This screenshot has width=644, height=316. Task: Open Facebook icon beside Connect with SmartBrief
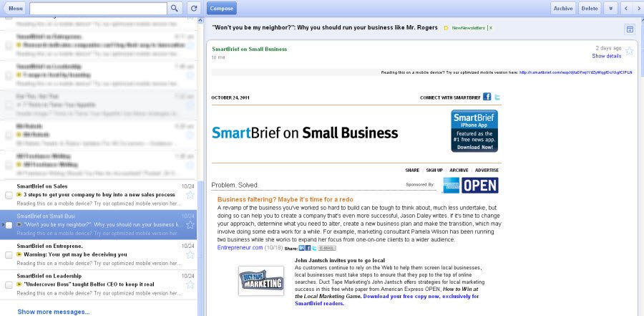(487, 97)
